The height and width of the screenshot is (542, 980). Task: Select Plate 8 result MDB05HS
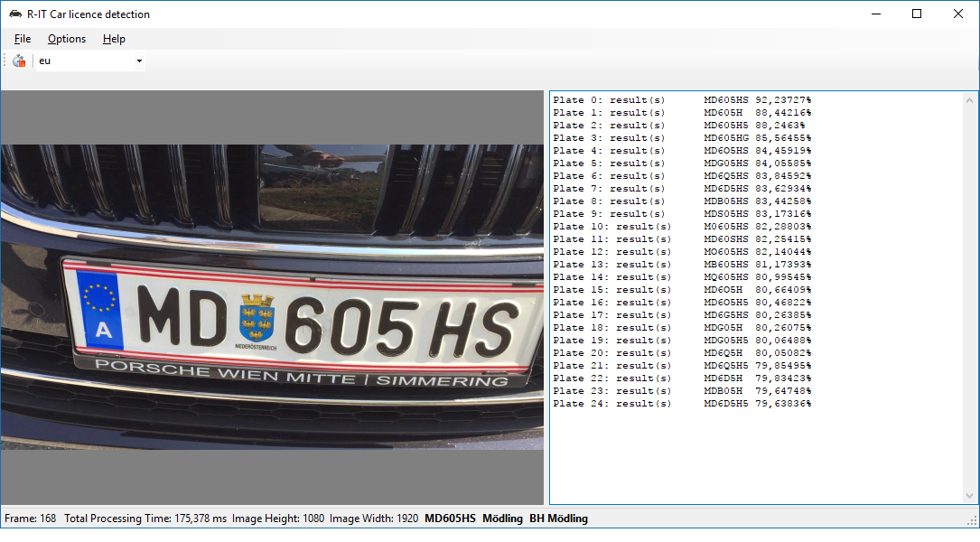pos(682,201)
